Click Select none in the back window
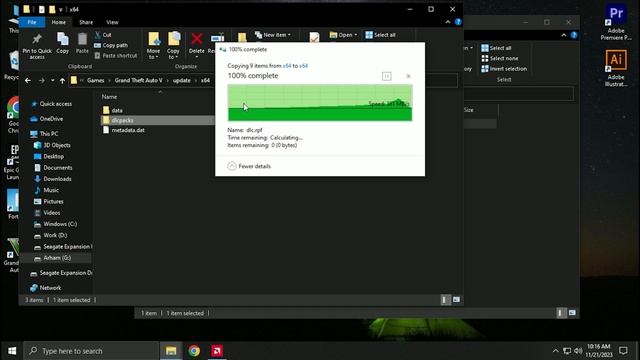Screen dimensions: 640x360 (x=500, y=58)
